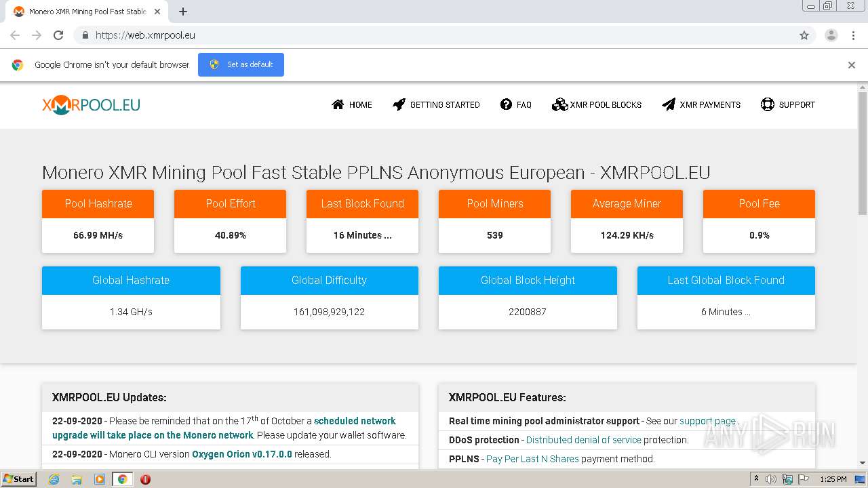This screenshot has height=488, width=868.
Task: Show hidden system tray icons
Action: pos(756,479)
